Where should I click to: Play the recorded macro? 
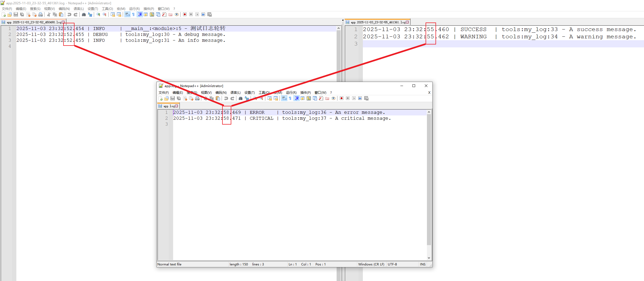(197, 14)
